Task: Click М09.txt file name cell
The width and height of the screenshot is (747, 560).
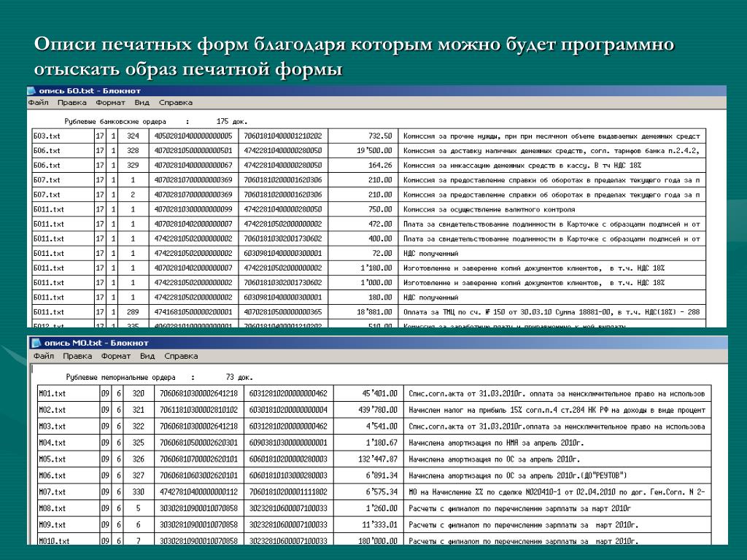Action: pos(68,525)
